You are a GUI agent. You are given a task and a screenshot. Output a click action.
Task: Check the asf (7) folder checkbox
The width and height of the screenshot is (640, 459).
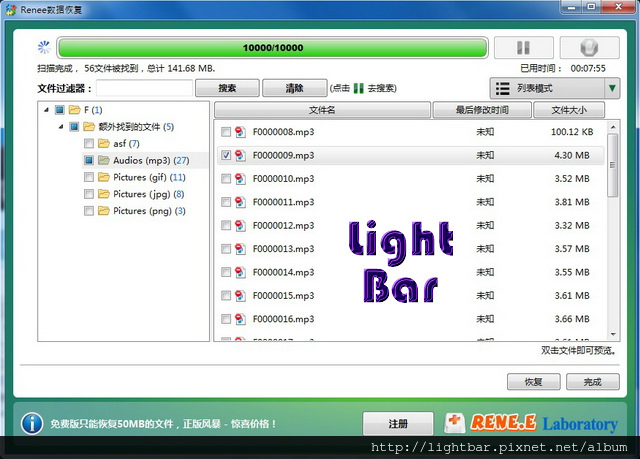89,143
